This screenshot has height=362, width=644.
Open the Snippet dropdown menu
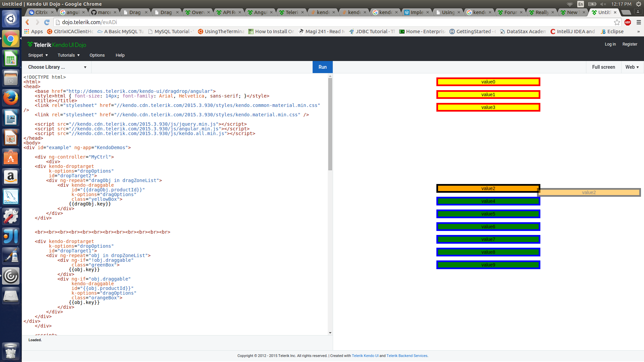pos(38,55)
